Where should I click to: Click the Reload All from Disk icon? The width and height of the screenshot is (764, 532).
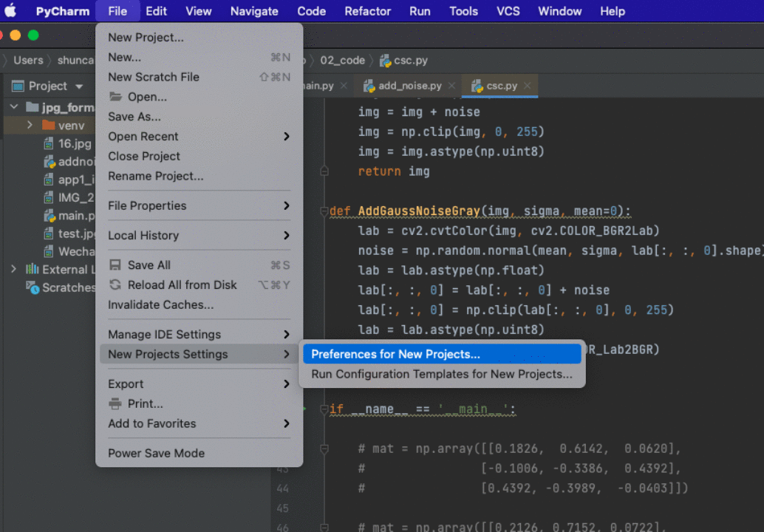pyautogui.click(x=115, y=284)
